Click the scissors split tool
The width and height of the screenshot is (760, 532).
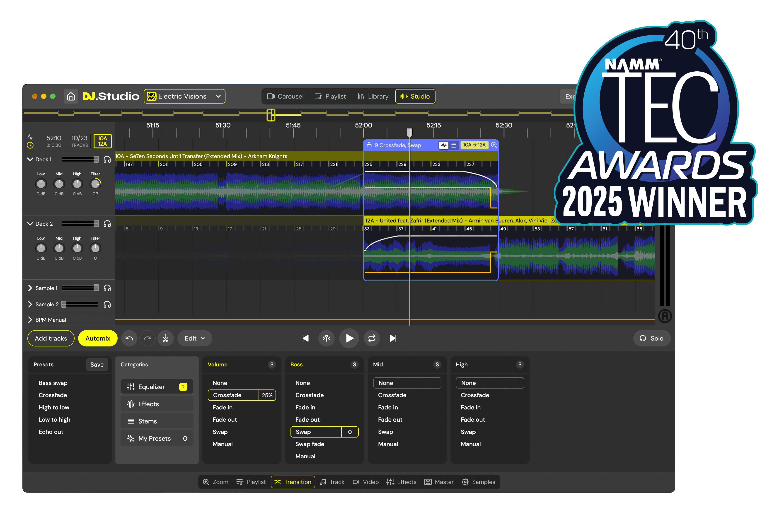click(166, 339)
